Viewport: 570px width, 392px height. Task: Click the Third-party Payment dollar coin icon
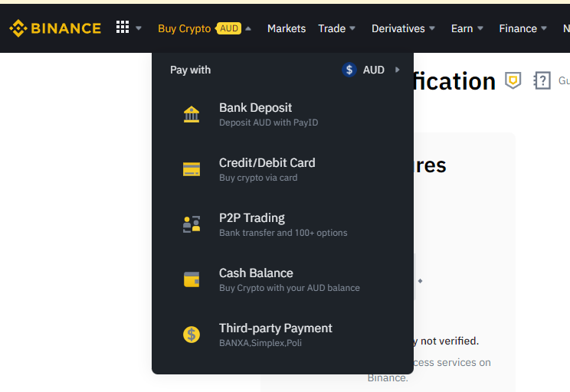pyautogui.click(x=192, y=335)
